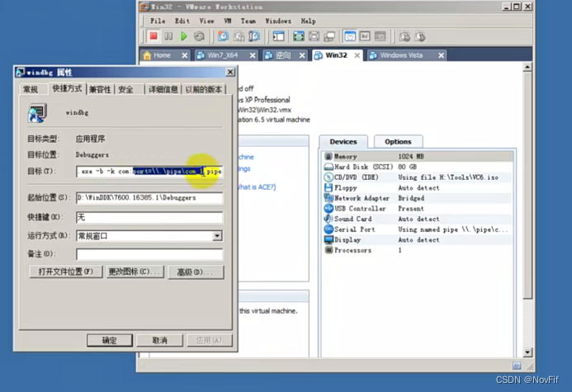The height and width of the screenshot is (392, 572).
Task: Click the 更改图标(C)... button
Action: [x=135, y=272]
